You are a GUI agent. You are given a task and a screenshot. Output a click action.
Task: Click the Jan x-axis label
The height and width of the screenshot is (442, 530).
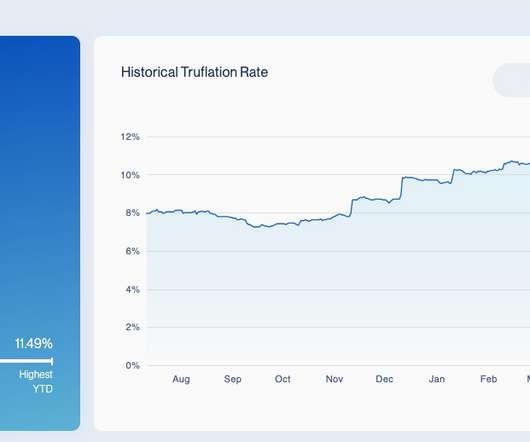pyautogui.click(x=437, y=379)
